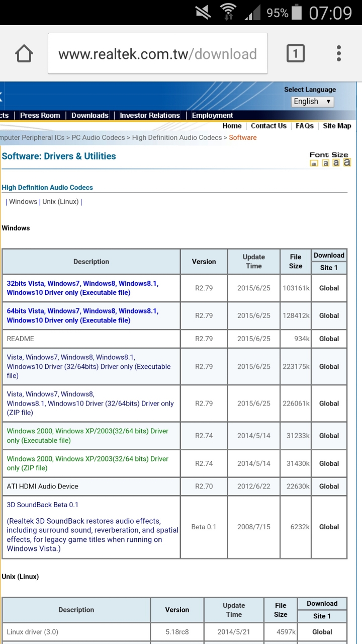The width and height of the screenshot is (362, 644).
Task: Click the Linux driver (3.0) description
Action: (x=33, y=631)
